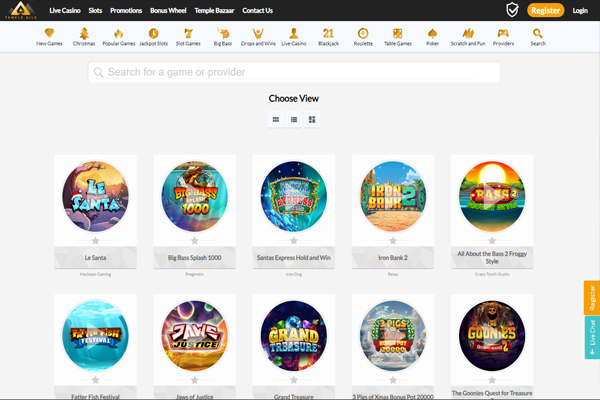Toggle the Jaws of Justice star
Screen dimensions: 600x400
(194, 380)
